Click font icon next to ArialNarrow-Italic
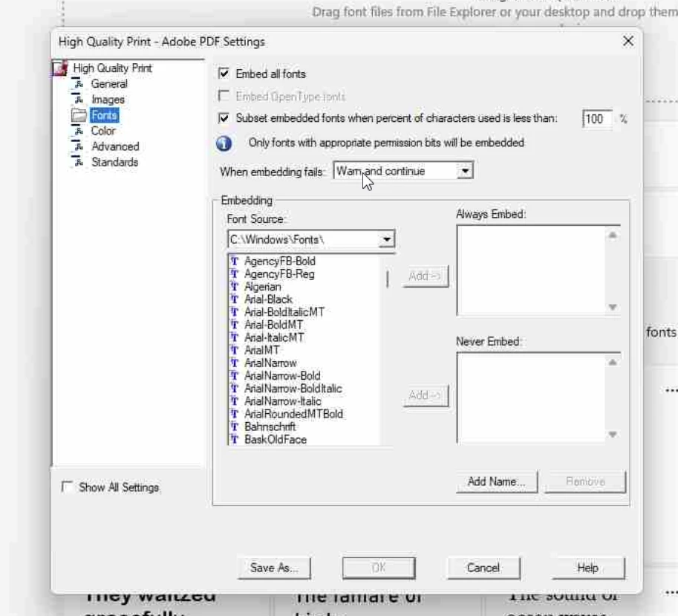The image size is (678, 616). tap(235, 401)
